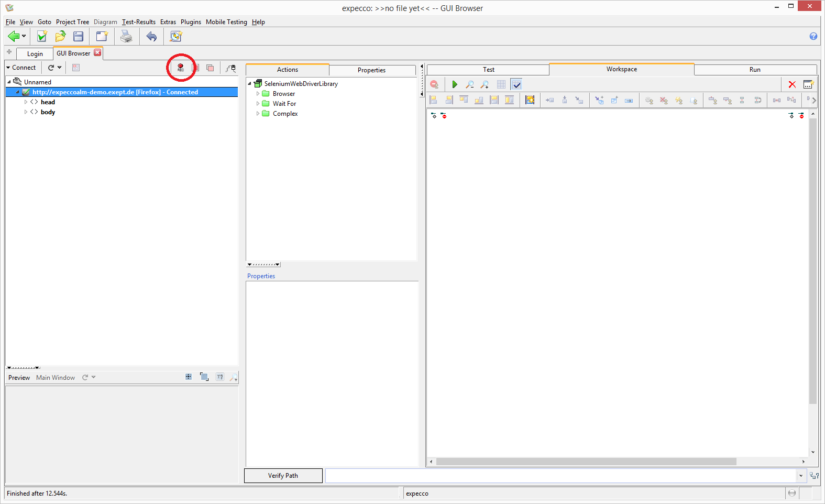Click the path input field
825x504 pixels.
(560, 476)
